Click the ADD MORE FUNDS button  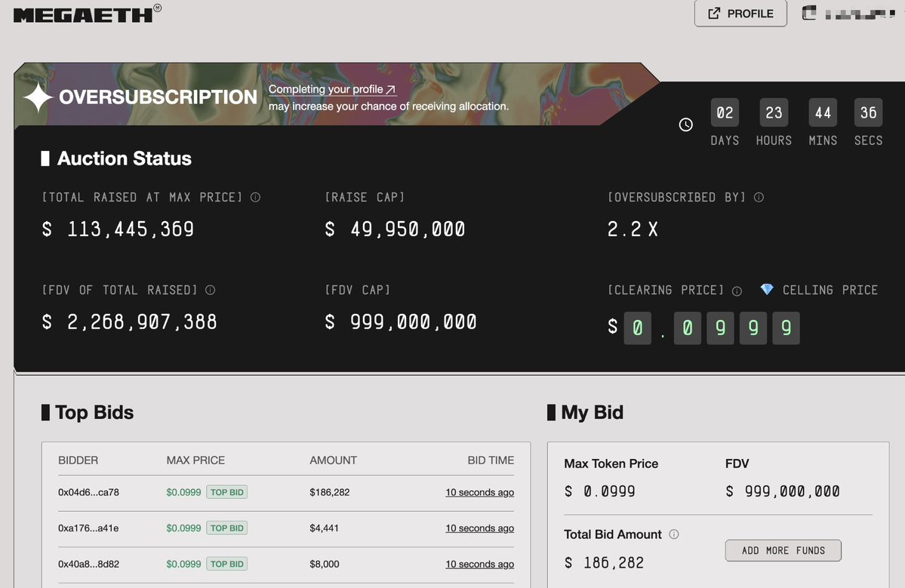pyautogui.click(x=783, y=550)
